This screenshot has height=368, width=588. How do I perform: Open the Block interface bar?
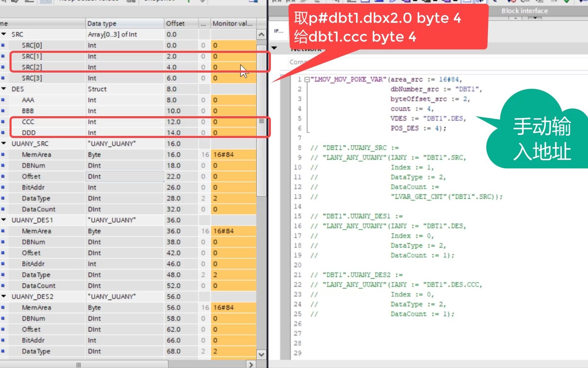click(524, 11)
